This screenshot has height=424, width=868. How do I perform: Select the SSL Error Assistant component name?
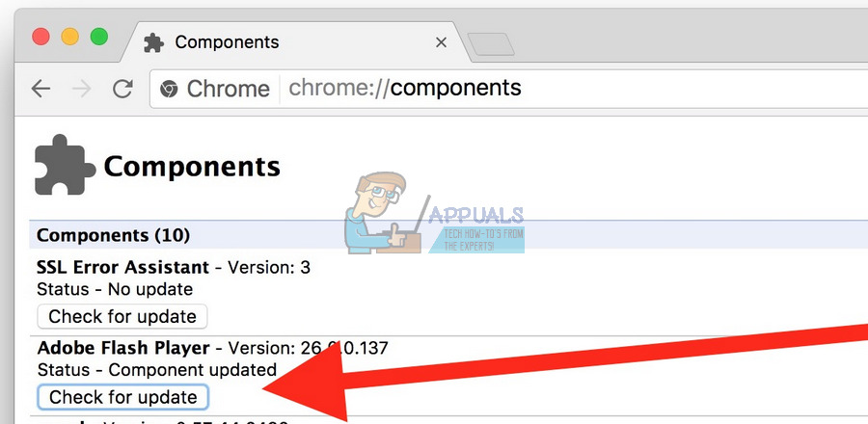pos(122,267)
